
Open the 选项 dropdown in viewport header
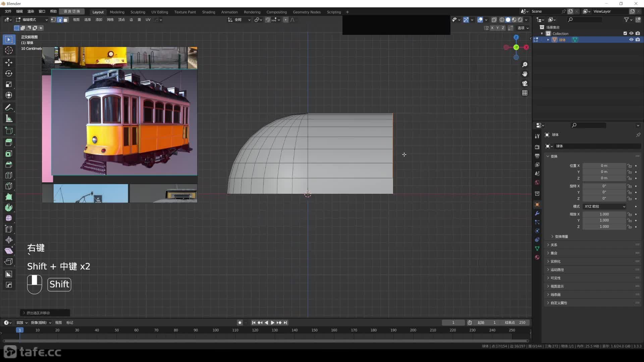click(523, 28)
